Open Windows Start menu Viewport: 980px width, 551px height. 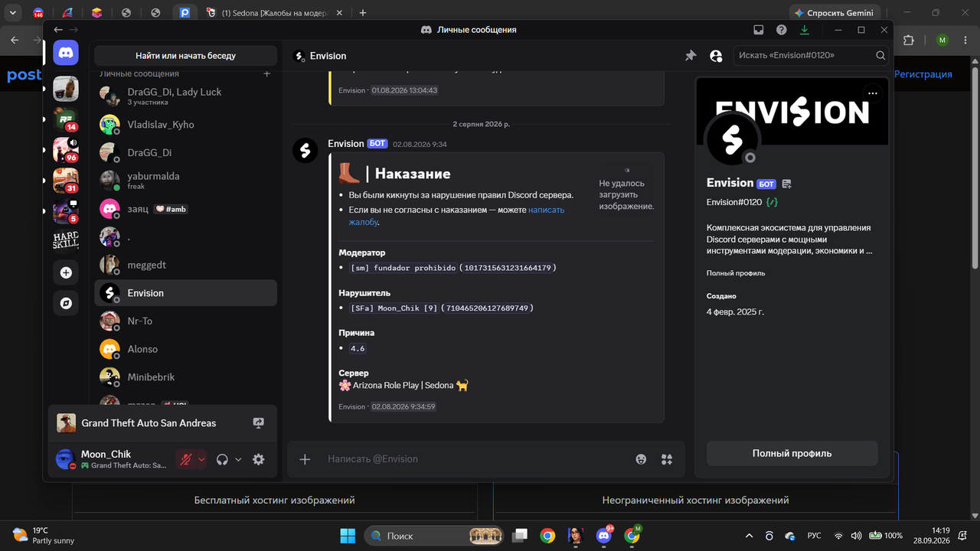(347, 536)
